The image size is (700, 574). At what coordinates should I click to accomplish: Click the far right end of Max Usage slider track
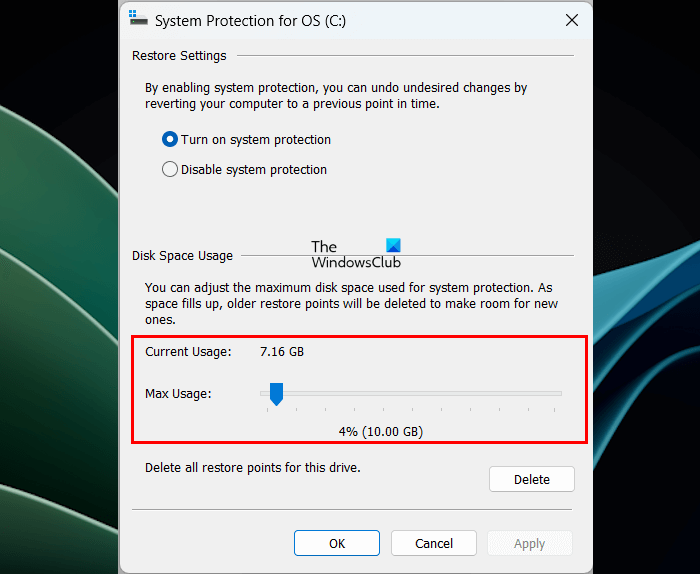click(x=559, y=394)
